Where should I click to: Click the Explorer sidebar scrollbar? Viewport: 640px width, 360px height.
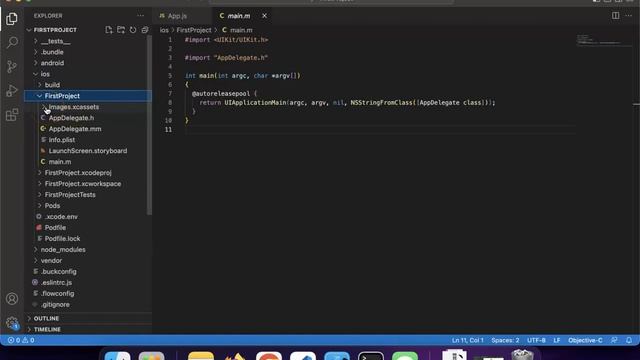[149, 125]
